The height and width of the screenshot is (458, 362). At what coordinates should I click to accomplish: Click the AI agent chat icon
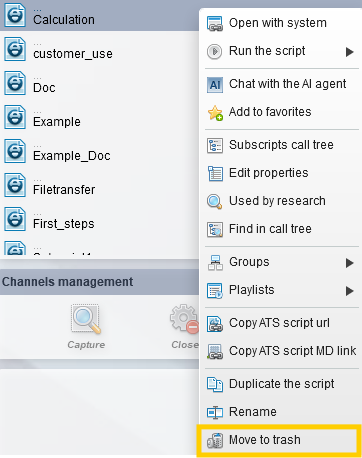pos(215,85)
